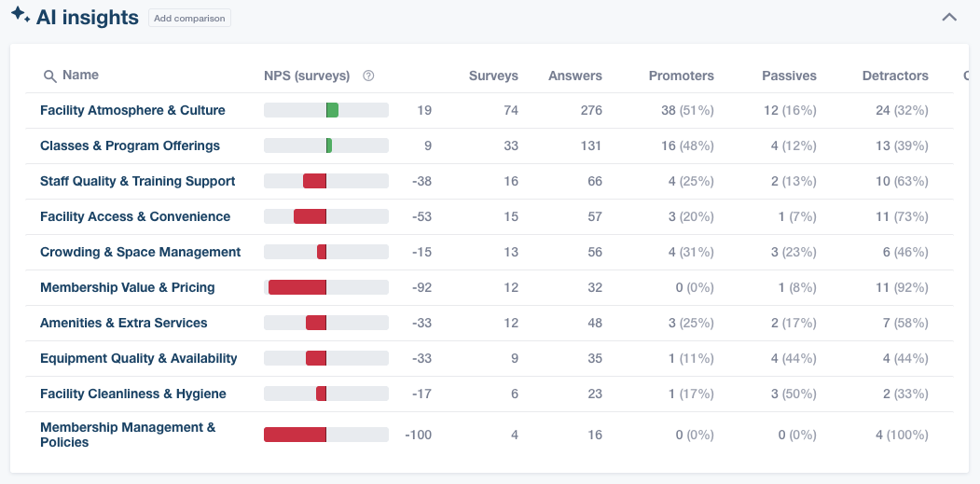This screenshot has height=484, width=980.
Task: Click the Promoters column header
Action: (x=681, y=76)
